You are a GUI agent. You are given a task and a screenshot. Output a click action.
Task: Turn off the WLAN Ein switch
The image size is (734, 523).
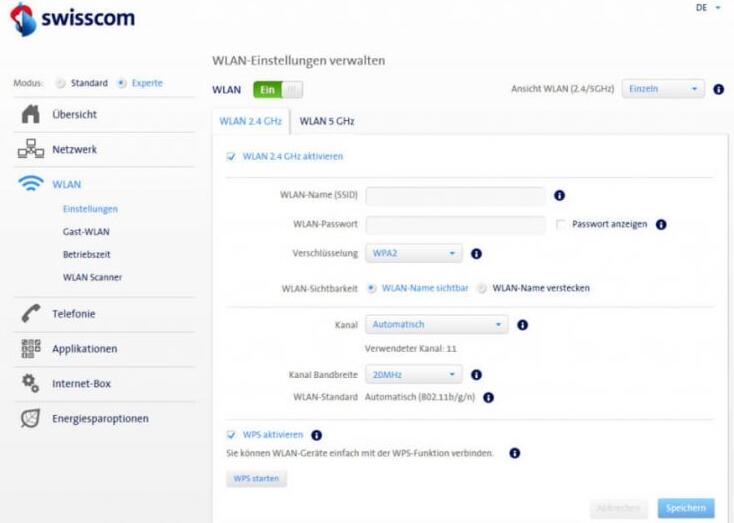[278, 89]
